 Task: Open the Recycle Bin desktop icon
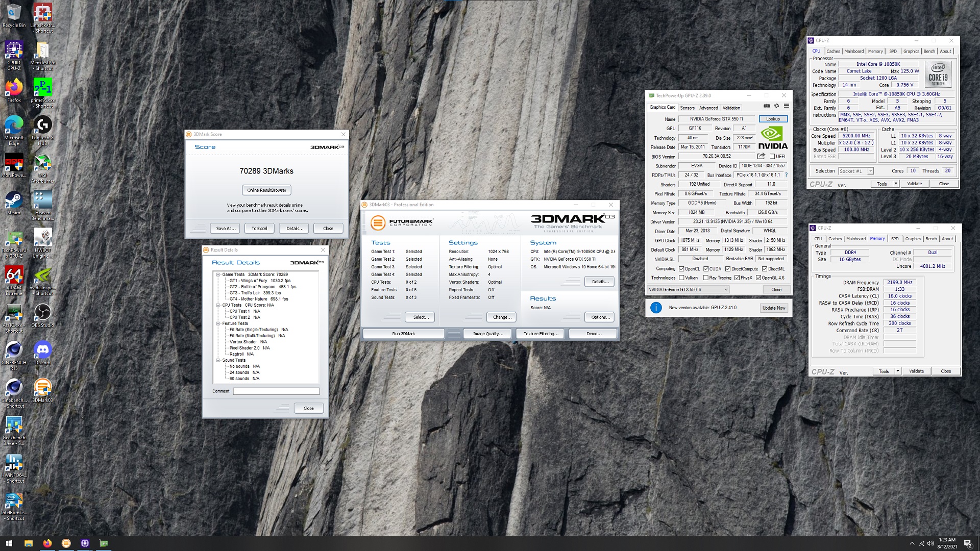pos(14,15)
